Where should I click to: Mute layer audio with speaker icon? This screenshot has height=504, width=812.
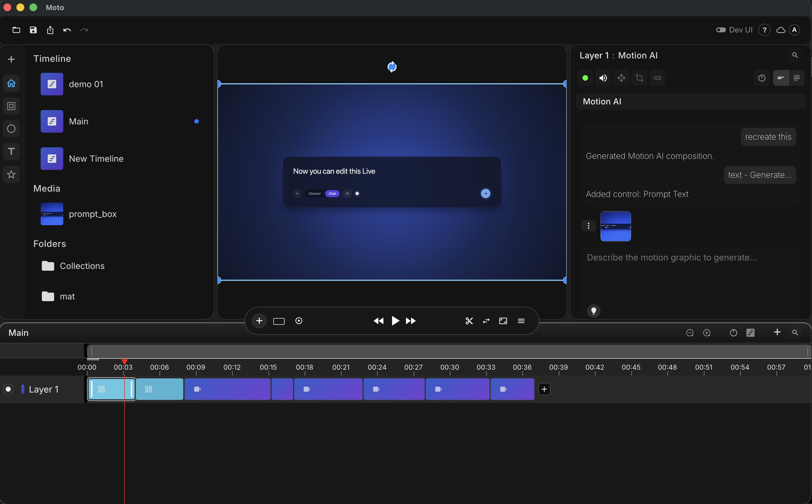click(603, 78)
